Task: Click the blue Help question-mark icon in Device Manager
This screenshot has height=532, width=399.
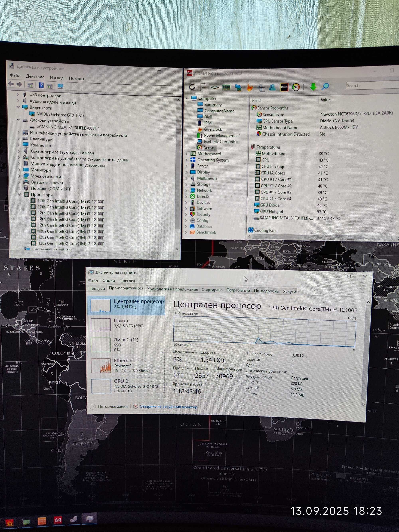Action: tap(41, 85)
